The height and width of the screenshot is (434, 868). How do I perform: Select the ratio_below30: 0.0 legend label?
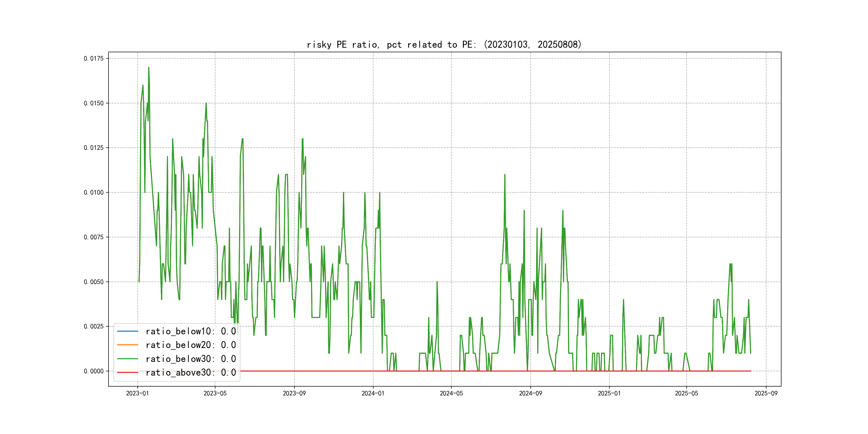click(x=190, y=359)
